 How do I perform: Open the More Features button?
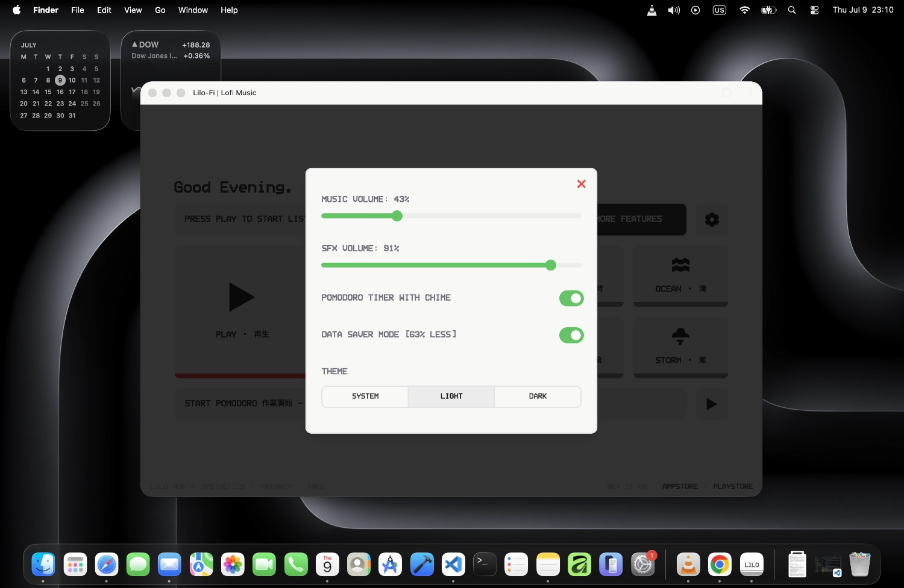tap(641, 219)
